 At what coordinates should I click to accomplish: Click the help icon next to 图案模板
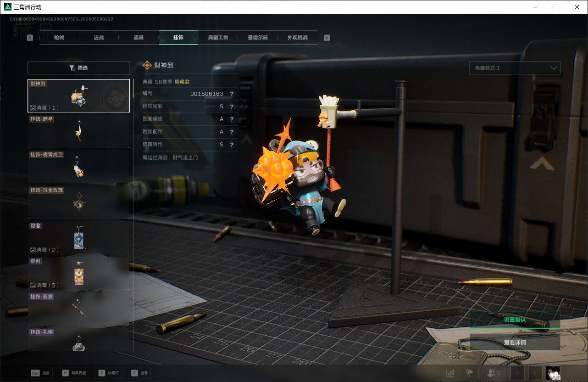(x=232, y=119)
